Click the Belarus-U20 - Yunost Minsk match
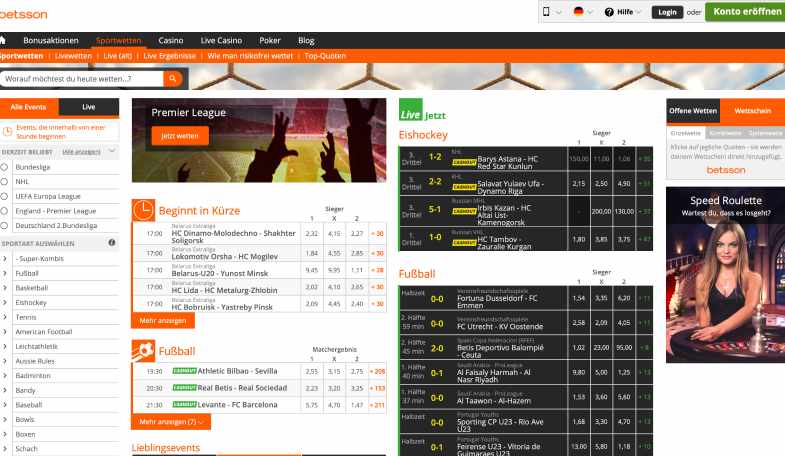Viewport: 785px width, 456px height. point(220,273)
